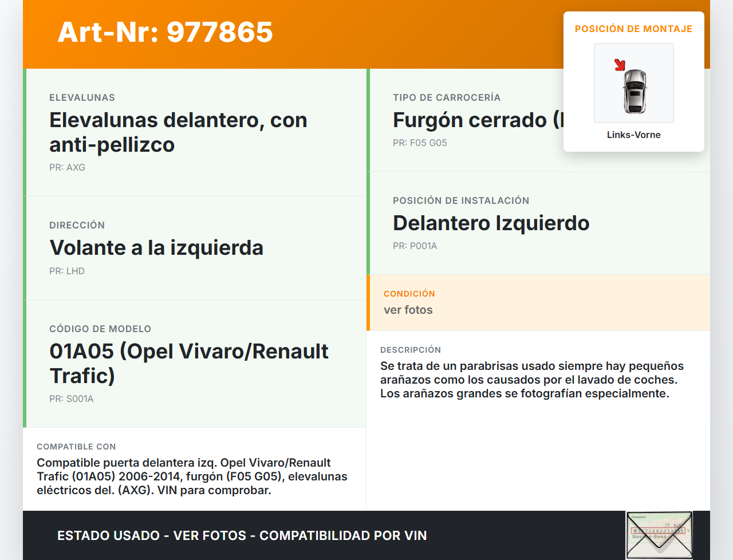The width and height of the screenshot is (733, 560).
Task: Select the Delantero Izquierdo installation position
Action: coord(491,223)
